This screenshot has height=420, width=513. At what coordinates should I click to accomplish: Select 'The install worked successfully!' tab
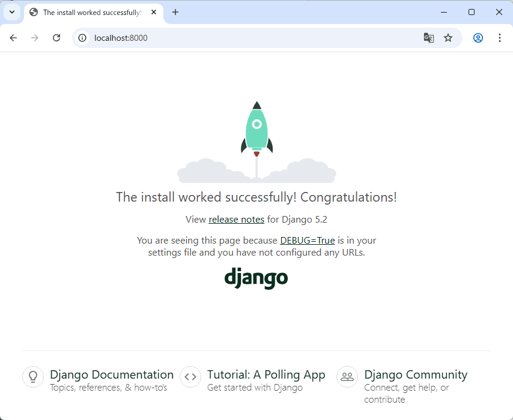[x=93, y=13]
